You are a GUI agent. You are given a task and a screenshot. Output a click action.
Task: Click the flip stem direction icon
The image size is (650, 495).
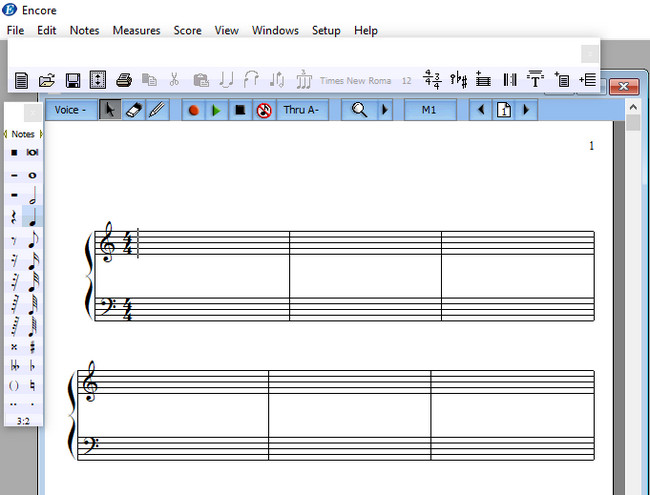pos(276,80)
